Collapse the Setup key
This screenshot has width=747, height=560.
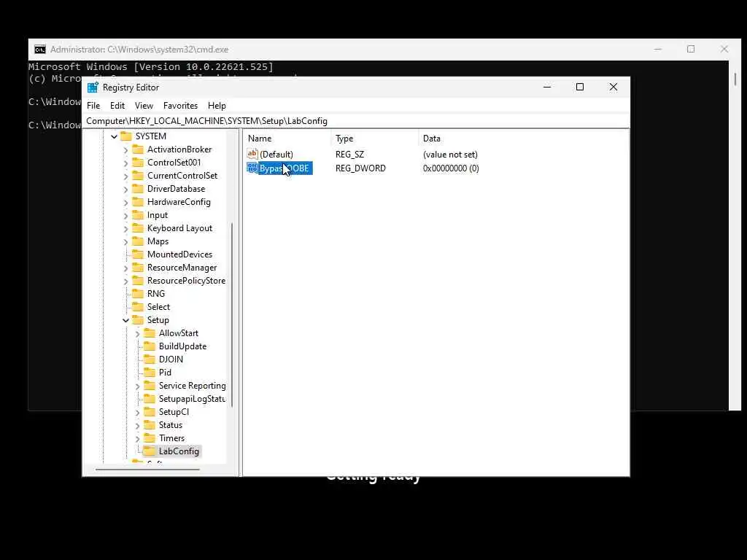point(125,321)
